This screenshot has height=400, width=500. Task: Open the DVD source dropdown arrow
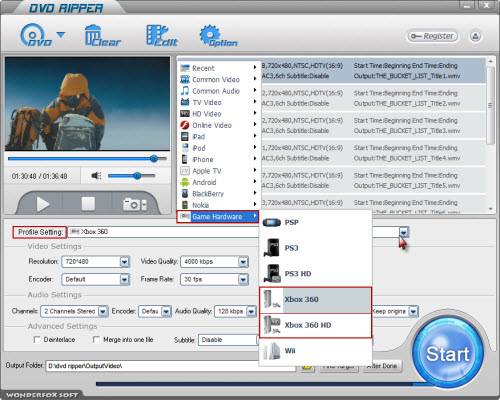coord(61,34)
